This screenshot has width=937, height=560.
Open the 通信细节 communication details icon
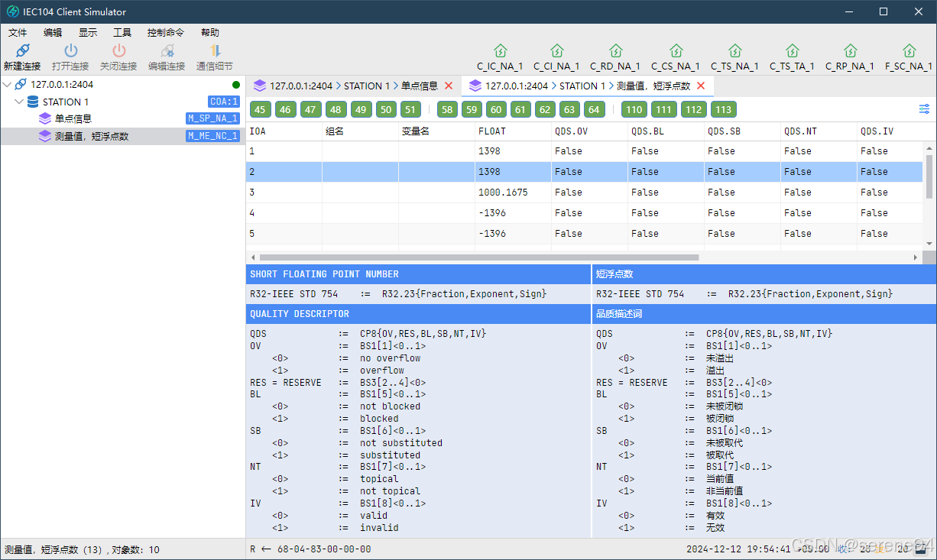[x=215, y=50]
